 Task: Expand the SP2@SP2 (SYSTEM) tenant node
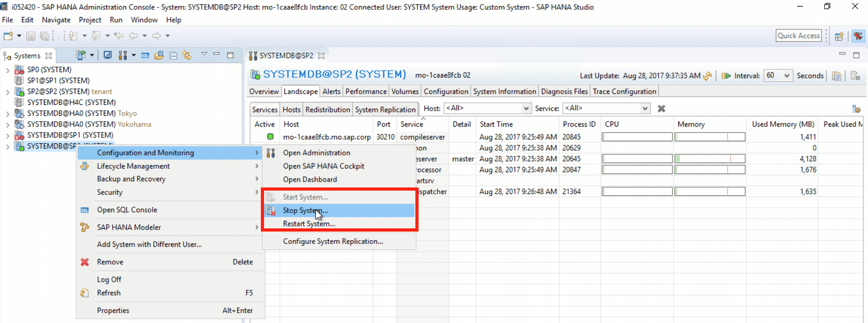(7, 92)
